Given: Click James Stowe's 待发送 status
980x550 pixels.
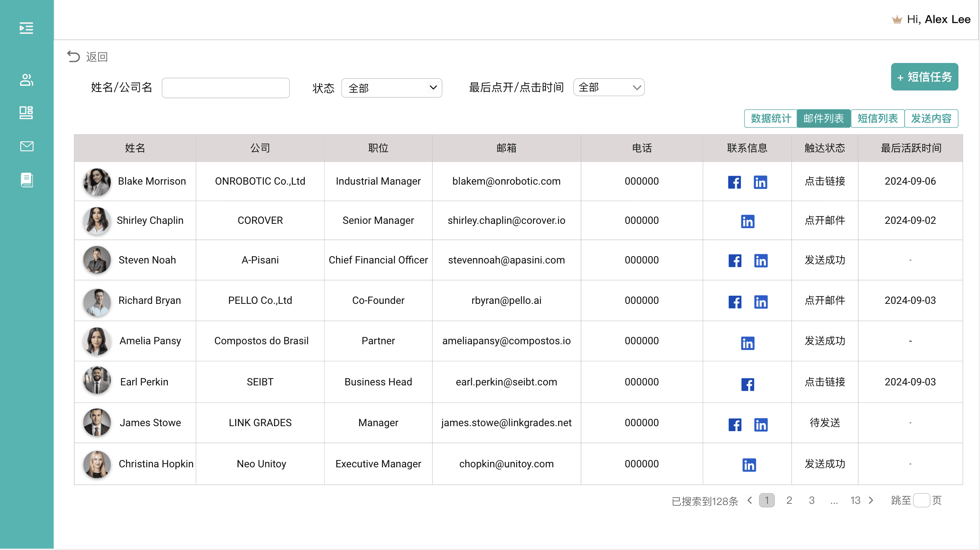Looking at the screenshot, I should pos(825,423).
